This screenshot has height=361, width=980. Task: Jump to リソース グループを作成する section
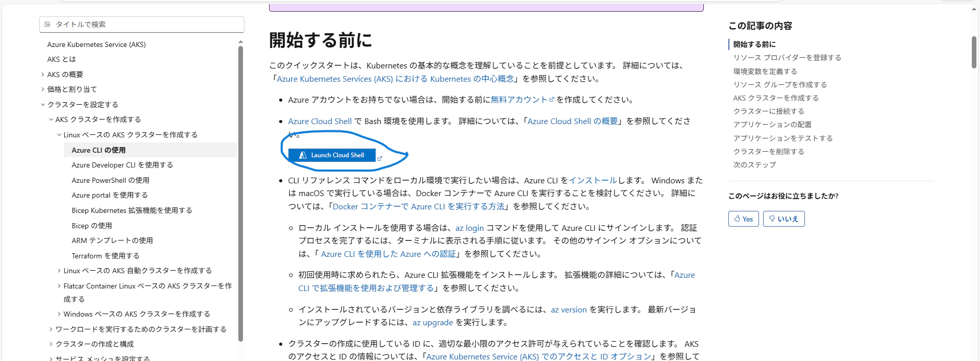tap(780, 85)
